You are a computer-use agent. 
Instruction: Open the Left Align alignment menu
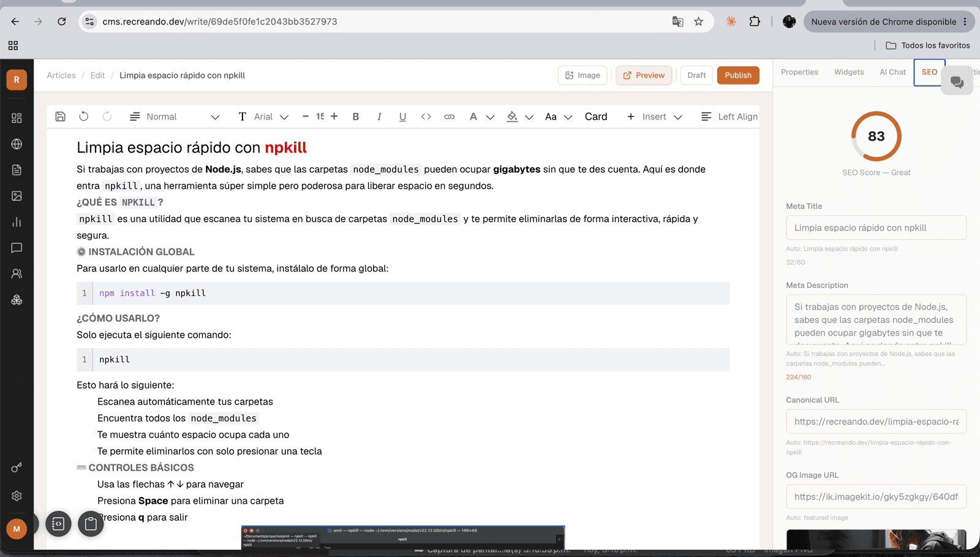[729, 116]
